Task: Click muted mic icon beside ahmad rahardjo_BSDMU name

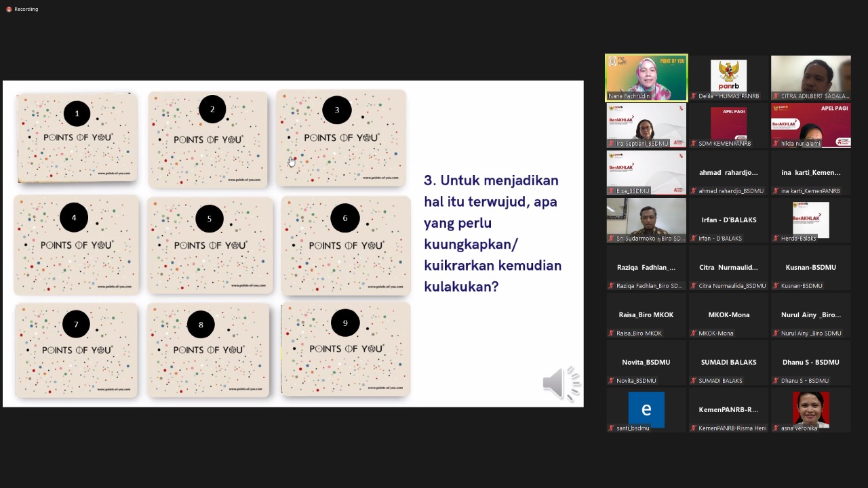Action: 693,191
